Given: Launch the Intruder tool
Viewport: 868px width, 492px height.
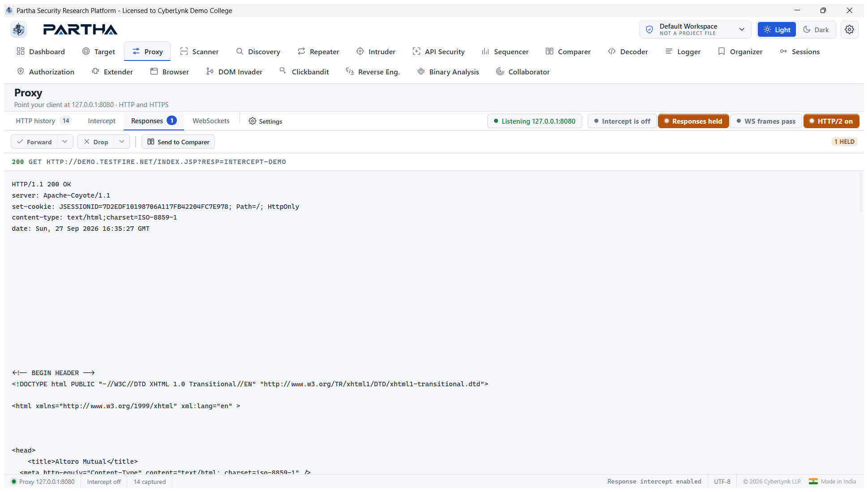Looking at the screenshot, I should [376, 52].
